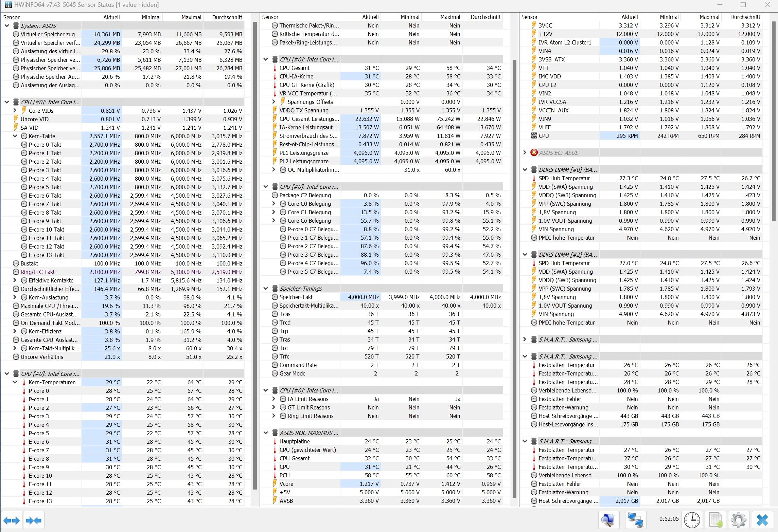Click the expand-columns double arrow button
Image resolution: width=778 pixels, height=532 pixels.
pyautogui.click(x=12, y=520)
